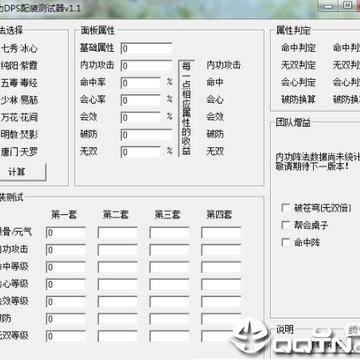
Task: Click 第一套 会心等级 field
Action: coord(66,285)
